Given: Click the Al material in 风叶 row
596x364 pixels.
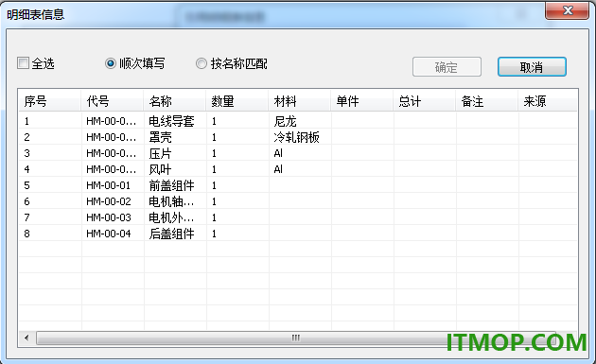Looking at the screenshot, I should (278, 169).
